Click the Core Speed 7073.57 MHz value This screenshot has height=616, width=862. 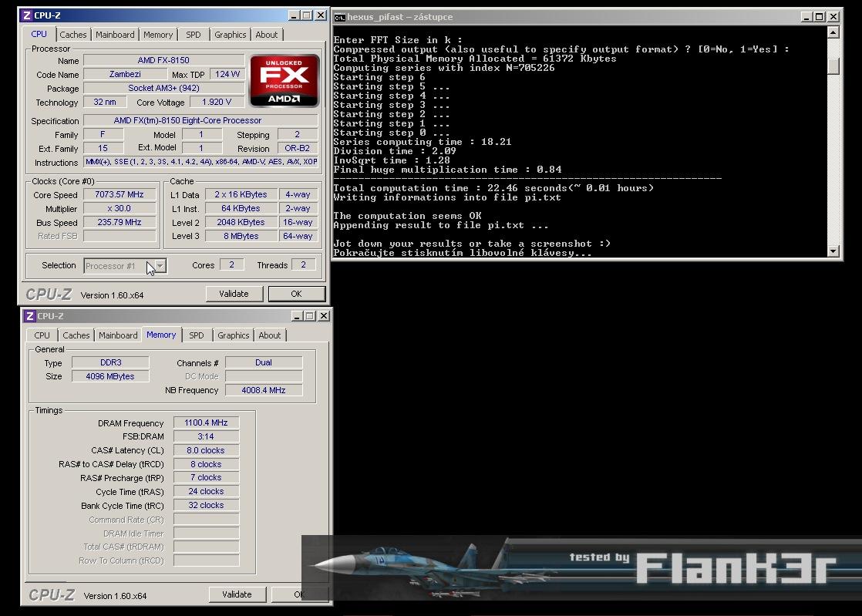click(120, 194)
